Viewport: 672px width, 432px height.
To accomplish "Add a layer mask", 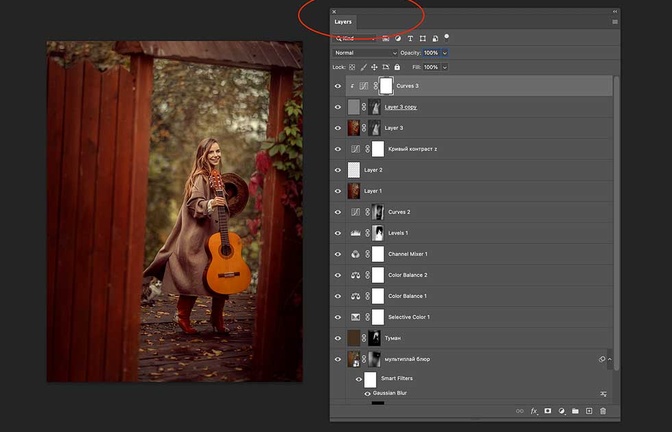I will [548, 411].
